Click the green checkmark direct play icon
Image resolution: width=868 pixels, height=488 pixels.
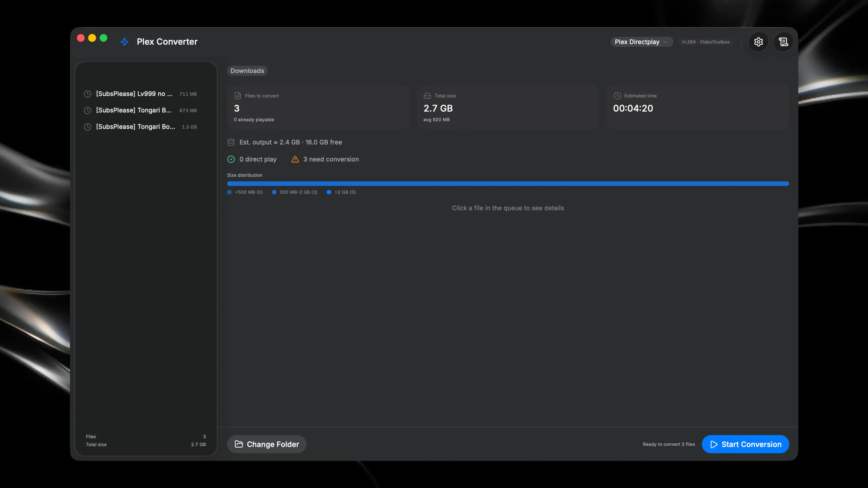click(x=231, y=159)
